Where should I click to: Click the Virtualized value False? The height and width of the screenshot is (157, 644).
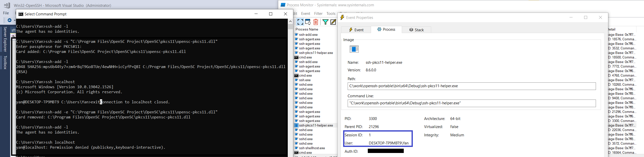click(x=454, y=127)
